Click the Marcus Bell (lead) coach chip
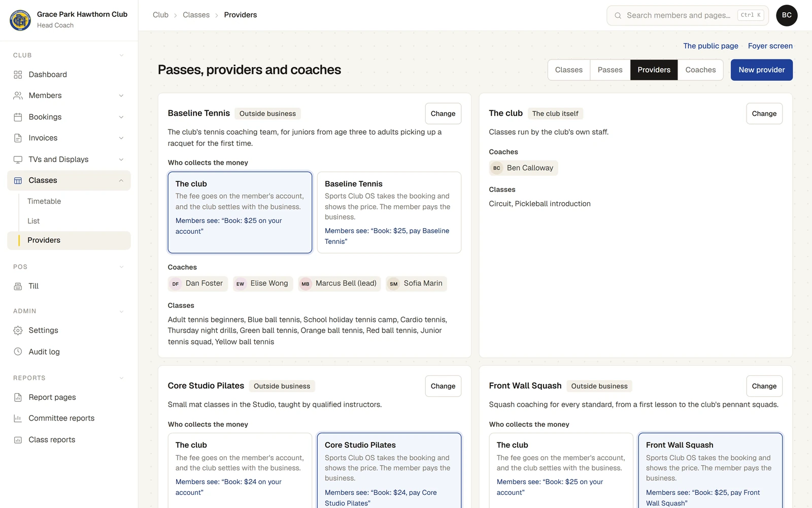 340,283
